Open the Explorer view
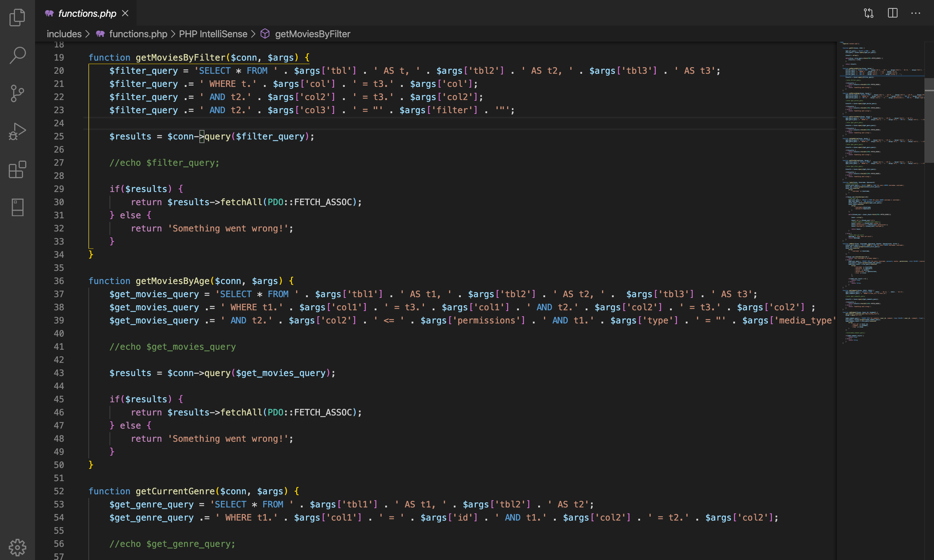The image size is (934, 560). tap(17, 17)
